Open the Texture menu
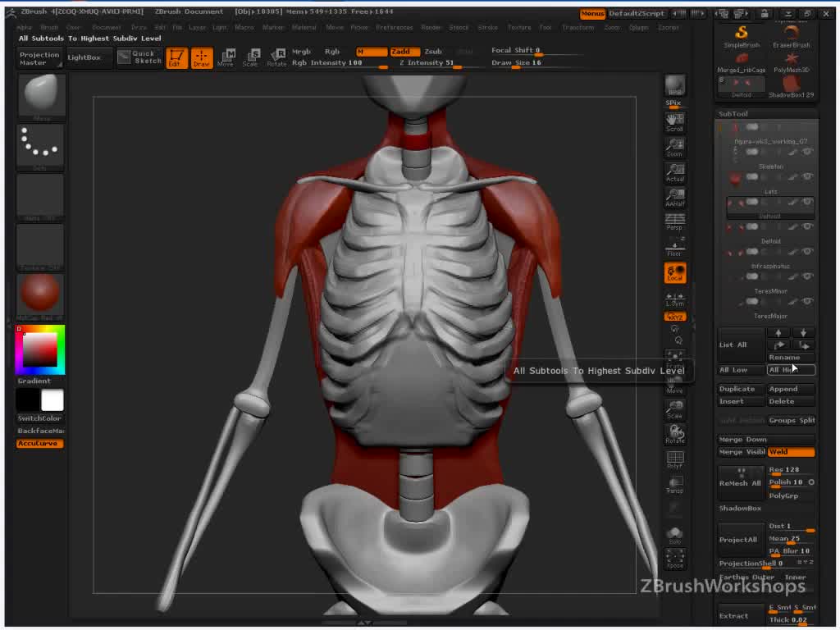Viewport: 840px width, 630px height. tap(519, 27)
